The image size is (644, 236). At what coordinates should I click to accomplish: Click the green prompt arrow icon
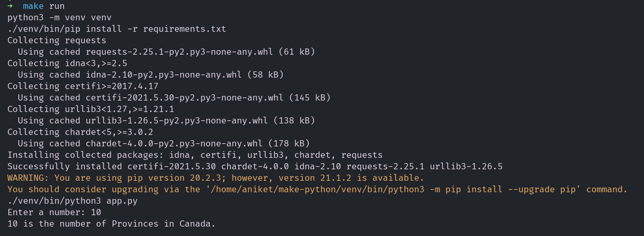pyautogui.click(x=10, y=6)
